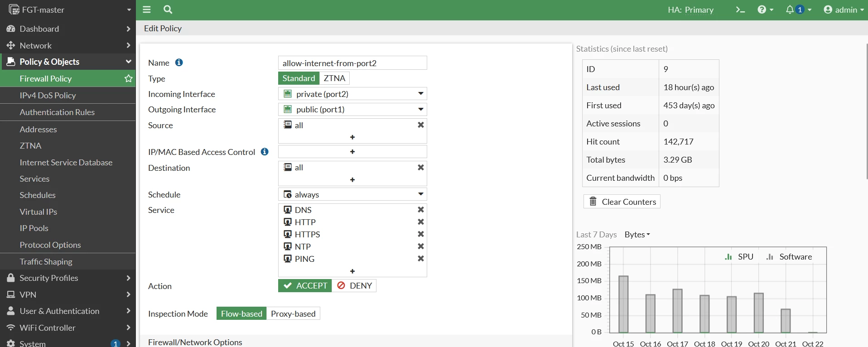Image resolution: width=868 pixels, height=347 pixels.
Task: Open Incoming Interface dropdown
Action: click(352, 94)
